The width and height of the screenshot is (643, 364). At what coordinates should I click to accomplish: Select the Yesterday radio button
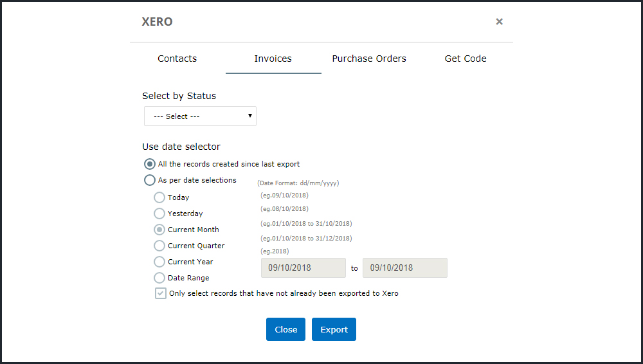click(159, 214)
